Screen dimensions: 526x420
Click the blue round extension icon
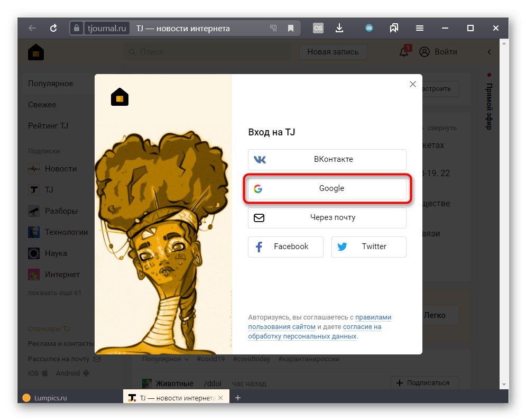click(x=369, y=28)
